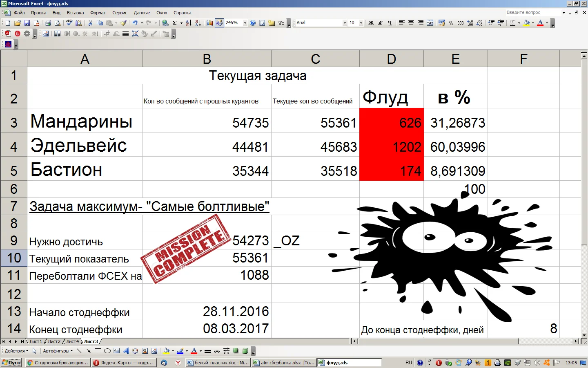The image size is (588, 368).
Task: Select the Oval drawing tool
Action: (107, 351)
